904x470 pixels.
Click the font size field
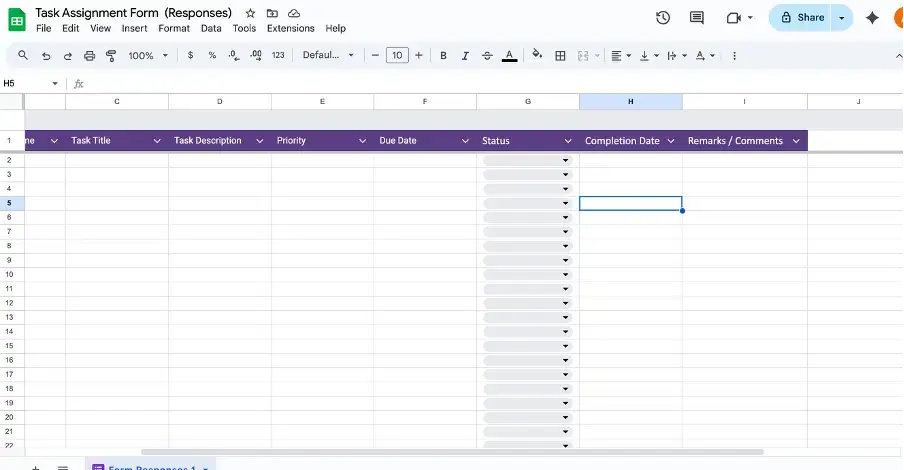pos(397,55)
